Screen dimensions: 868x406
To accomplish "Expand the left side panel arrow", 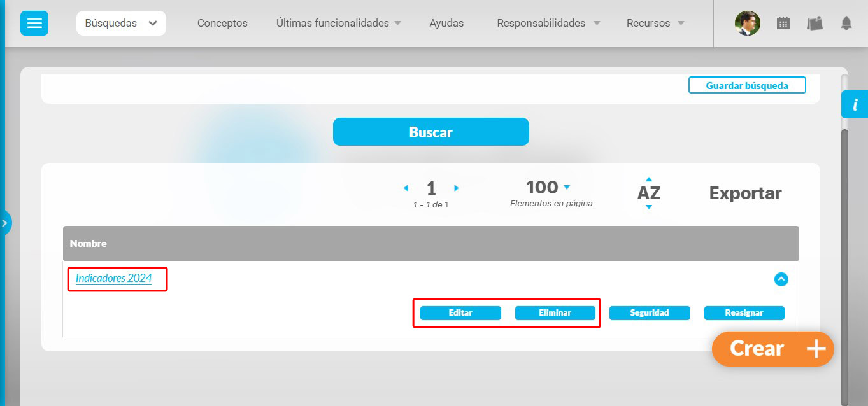I will (5, 223).
